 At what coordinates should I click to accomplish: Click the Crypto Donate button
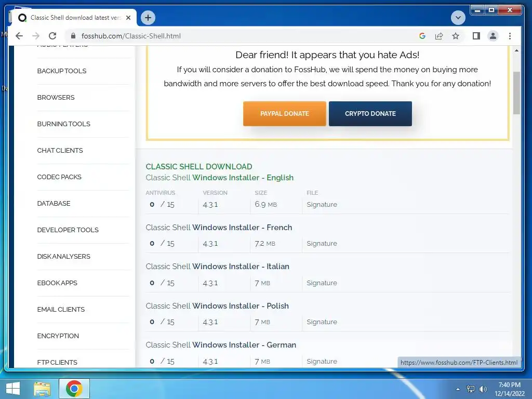[370, 114]
